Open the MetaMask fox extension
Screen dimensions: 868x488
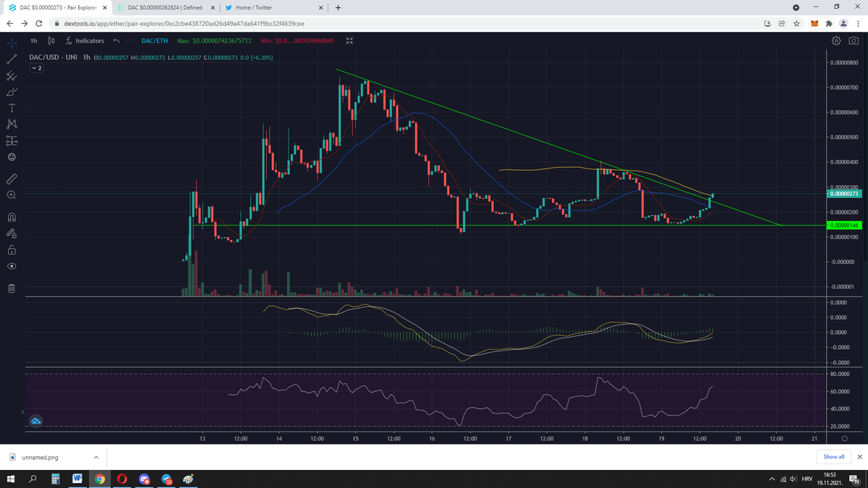tap(814, 23)
